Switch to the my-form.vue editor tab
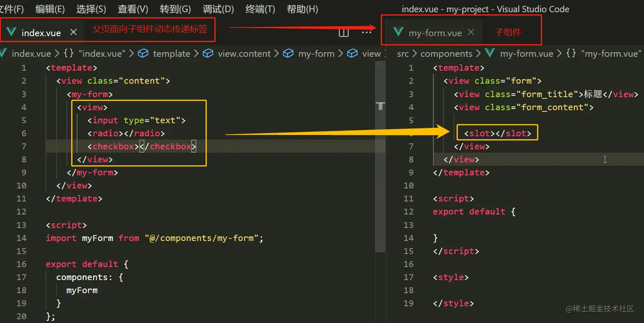This screenshot has height=323, width=644. 435,33
